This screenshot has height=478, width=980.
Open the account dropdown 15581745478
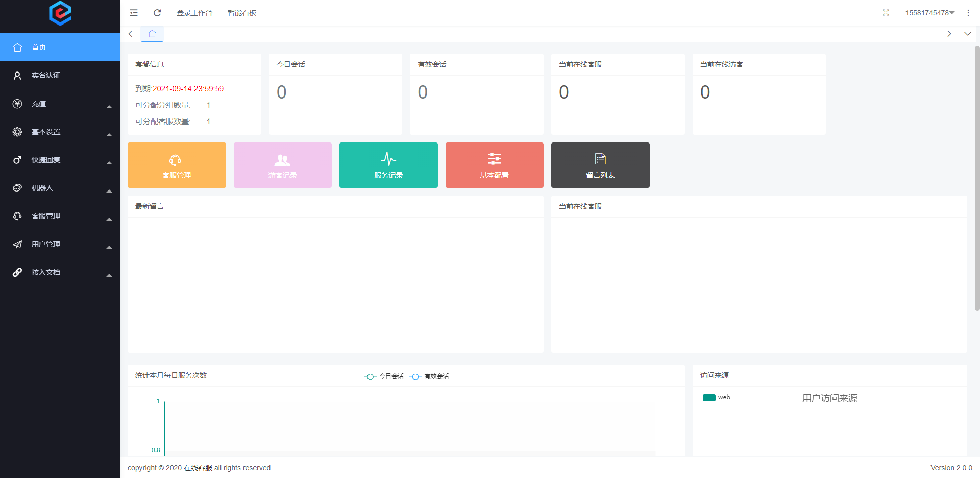929,13
